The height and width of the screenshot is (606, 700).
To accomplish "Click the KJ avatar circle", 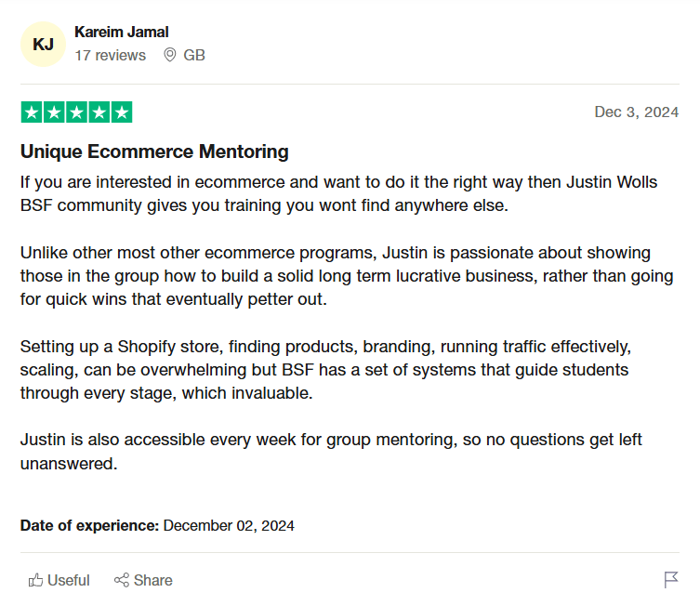I will click(x=44, y=45).
